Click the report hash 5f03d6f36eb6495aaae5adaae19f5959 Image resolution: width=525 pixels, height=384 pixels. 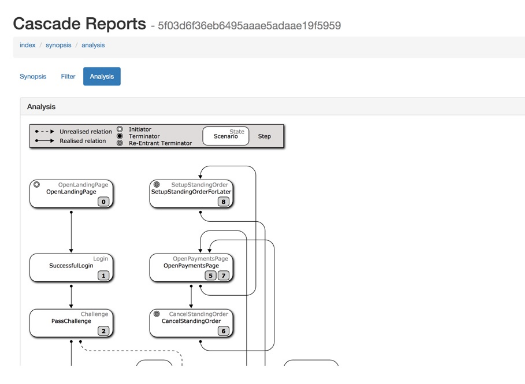[249, 26]
